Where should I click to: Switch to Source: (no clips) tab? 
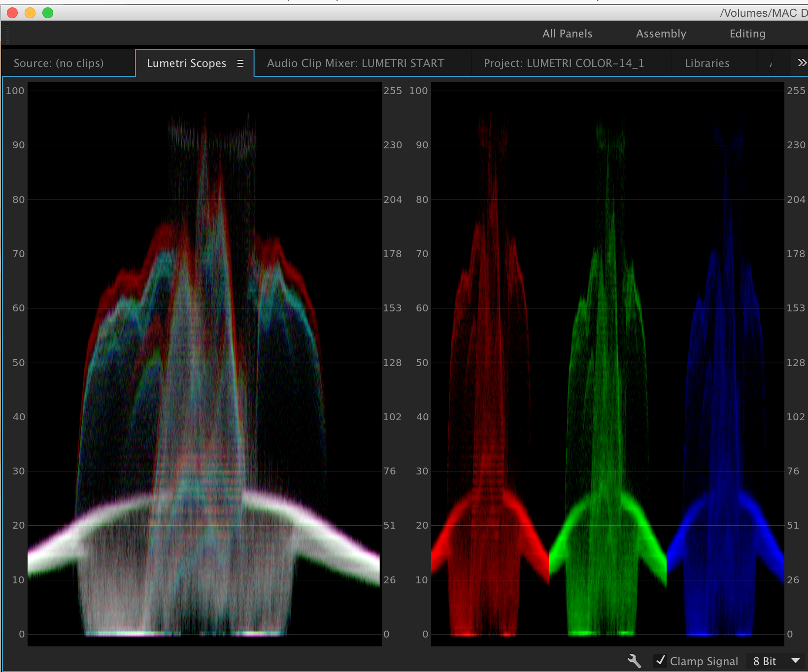tap(59, 63)
